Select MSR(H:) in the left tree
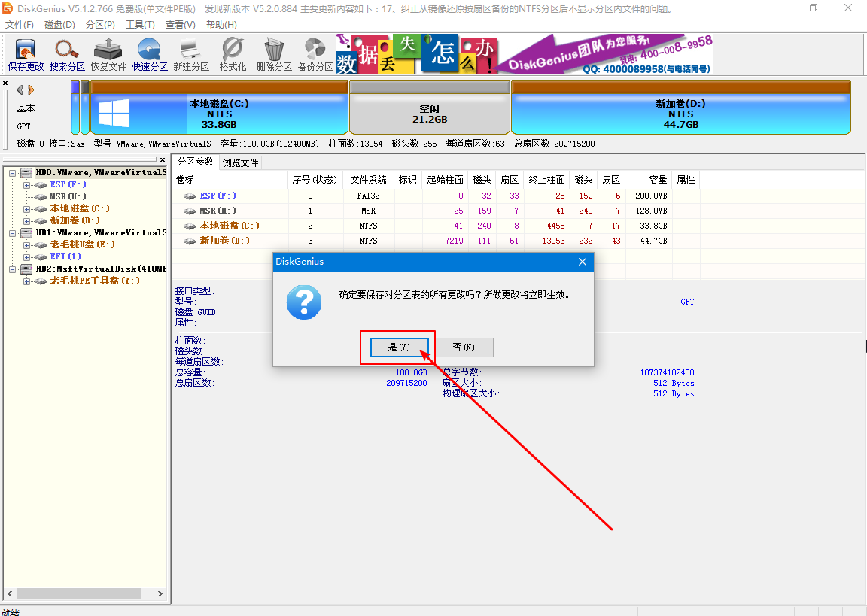The image size is (867, 616). (68, 196)
